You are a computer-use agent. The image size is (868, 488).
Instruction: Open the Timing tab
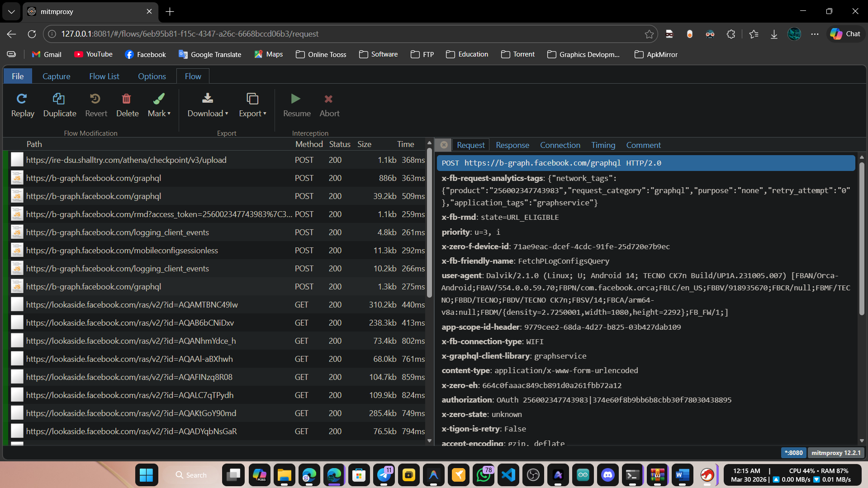point(603,145)
